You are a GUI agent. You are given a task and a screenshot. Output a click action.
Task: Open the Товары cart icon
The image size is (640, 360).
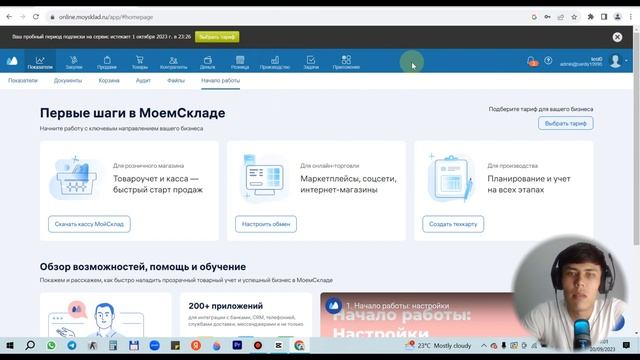[x=140, y=60]
